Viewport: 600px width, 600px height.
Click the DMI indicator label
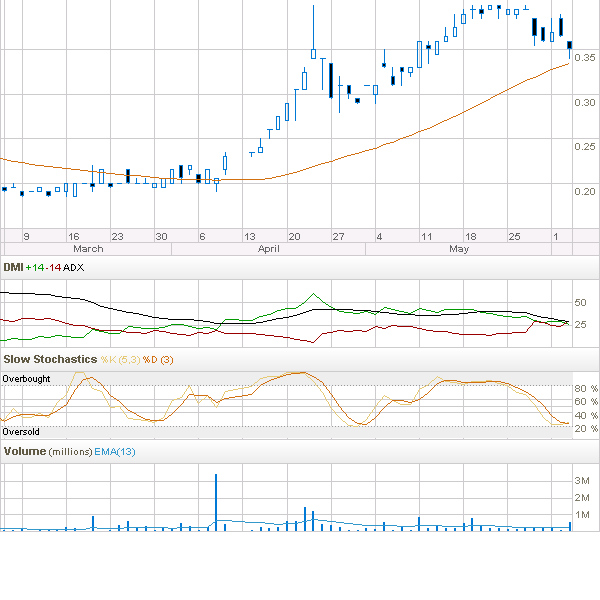point(13,268)
